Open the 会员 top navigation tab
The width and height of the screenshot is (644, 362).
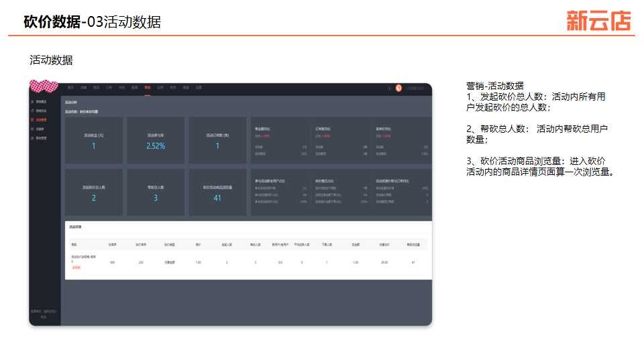[x=121, y=87]
